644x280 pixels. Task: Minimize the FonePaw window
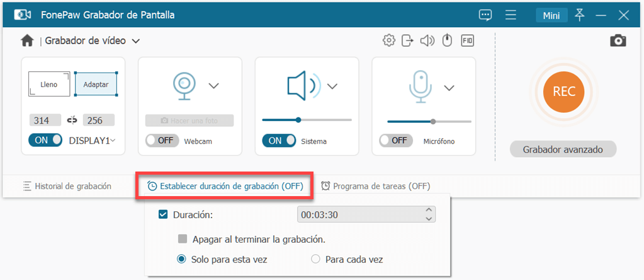click(601, 15)
